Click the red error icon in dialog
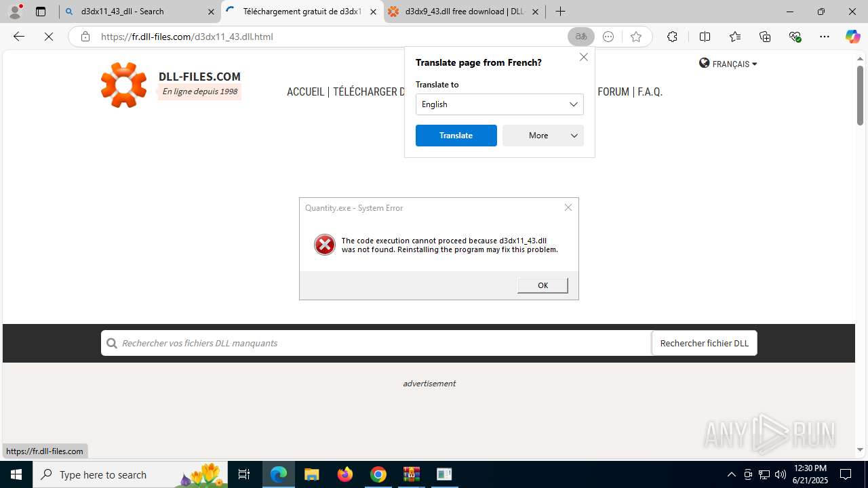Viewport: 868px width, 488px height. coord(325,245)
